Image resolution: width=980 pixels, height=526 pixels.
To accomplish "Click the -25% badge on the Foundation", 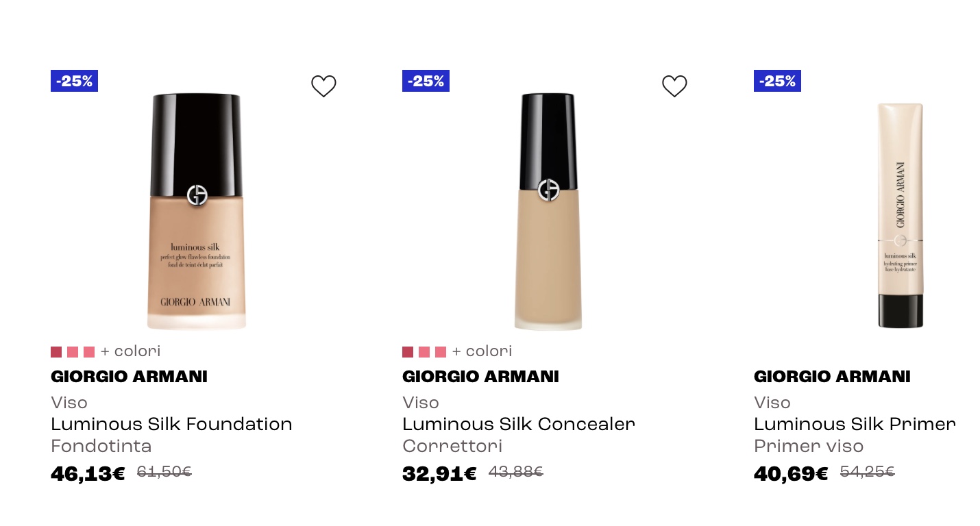I will (74, 81).
